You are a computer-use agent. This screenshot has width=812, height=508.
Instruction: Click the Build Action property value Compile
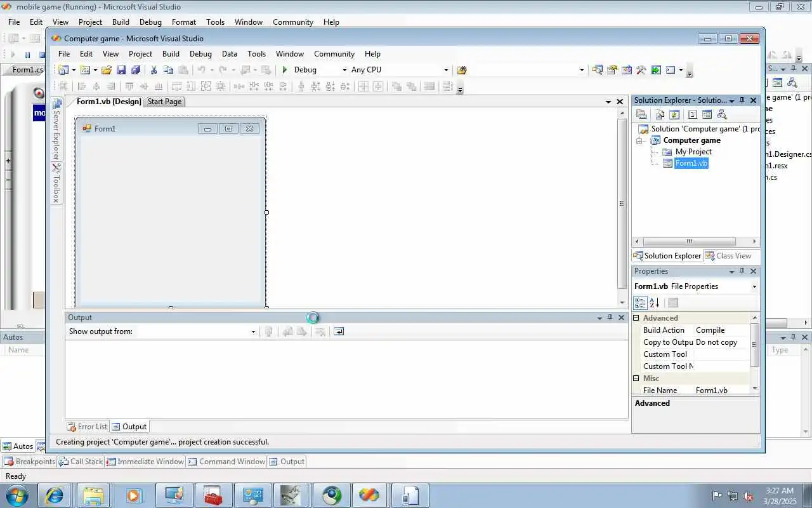[x=722, y=330]
